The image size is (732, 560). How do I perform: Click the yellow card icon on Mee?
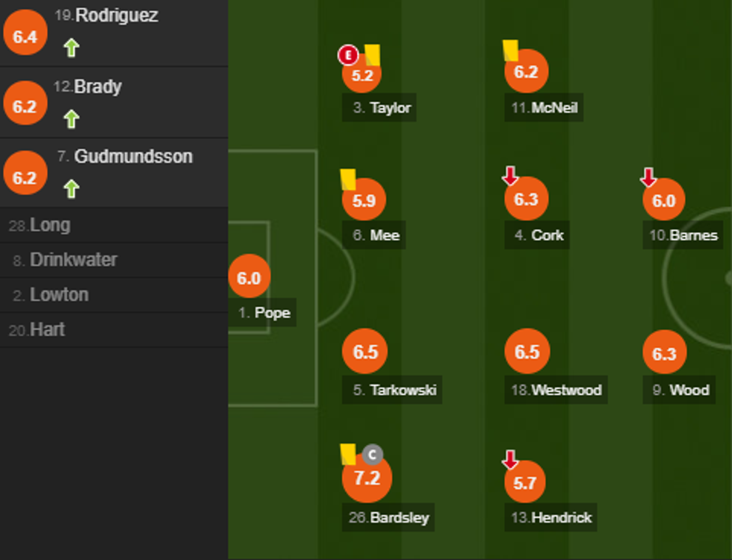click(348, 179)
